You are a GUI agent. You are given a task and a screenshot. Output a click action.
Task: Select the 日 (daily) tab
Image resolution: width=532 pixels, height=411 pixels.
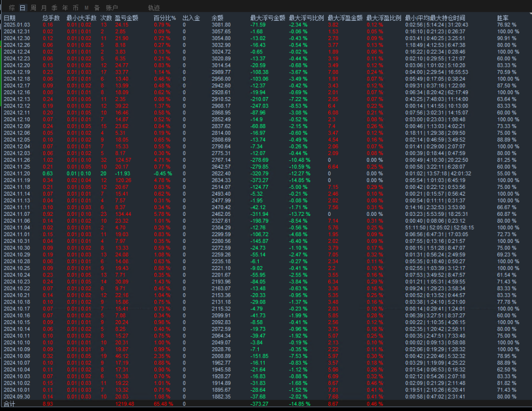(22, 8)
